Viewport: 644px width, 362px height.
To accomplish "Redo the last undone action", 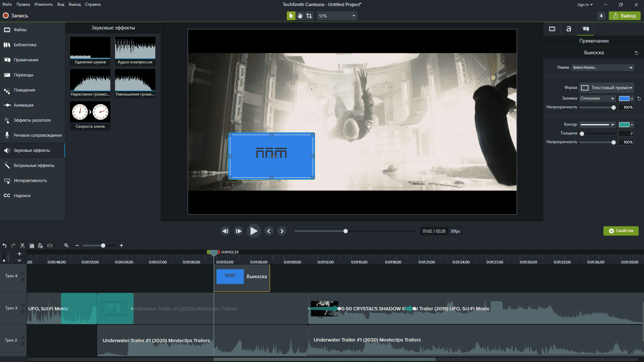I will click(13, 246).
